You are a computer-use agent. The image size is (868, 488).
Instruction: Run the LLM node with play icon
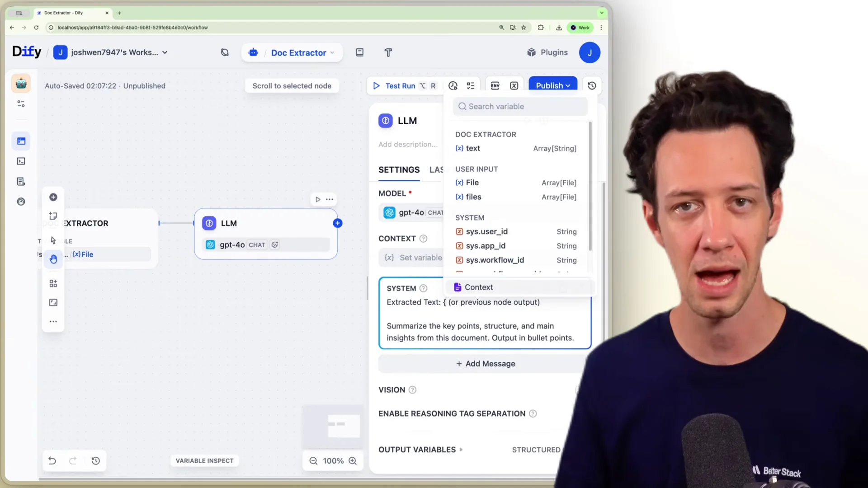click(318, 199)
